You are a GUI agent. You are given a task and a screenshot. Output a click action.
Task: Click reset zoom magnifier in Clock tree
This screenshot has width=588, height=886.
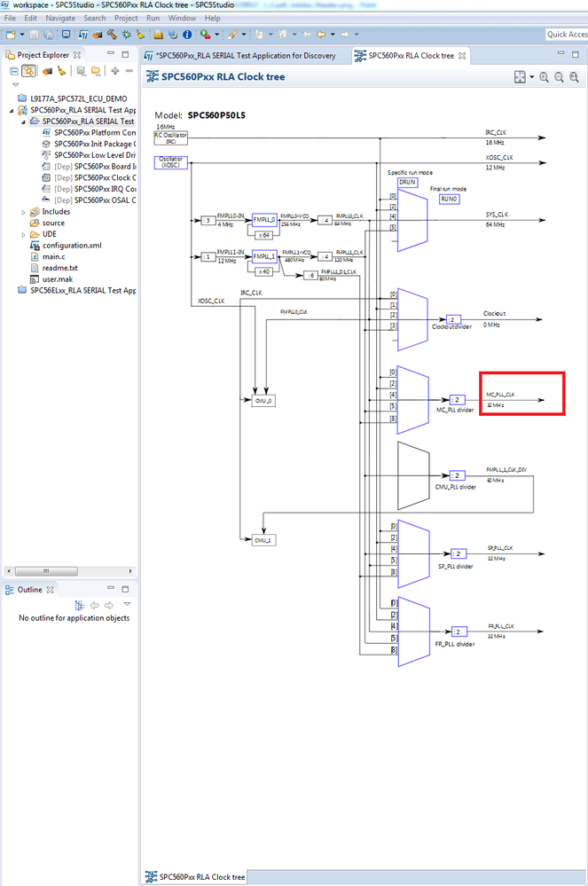pyautogui.click(x=575, y=77)
